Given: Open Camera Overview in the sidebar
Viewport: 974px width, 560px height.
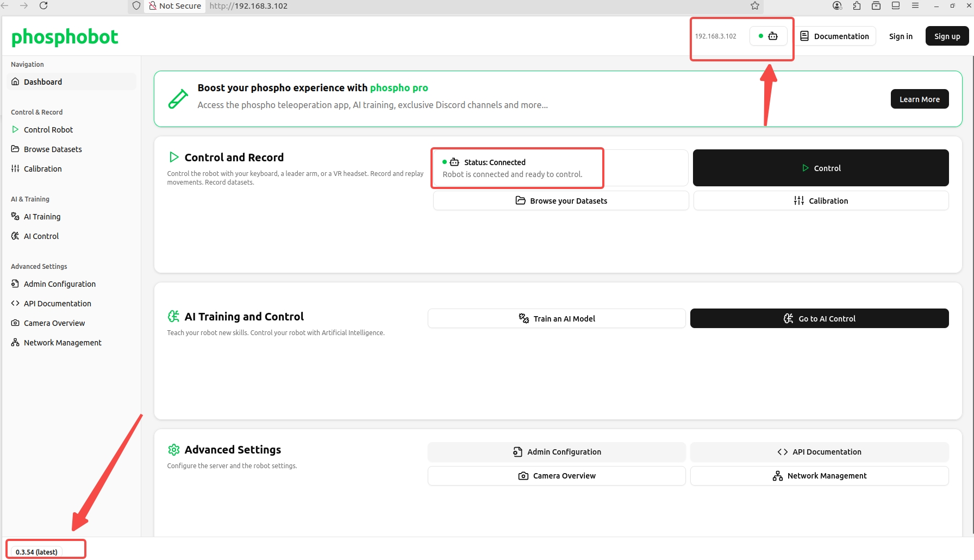Looking at the screenshot, I should point(71,323).
